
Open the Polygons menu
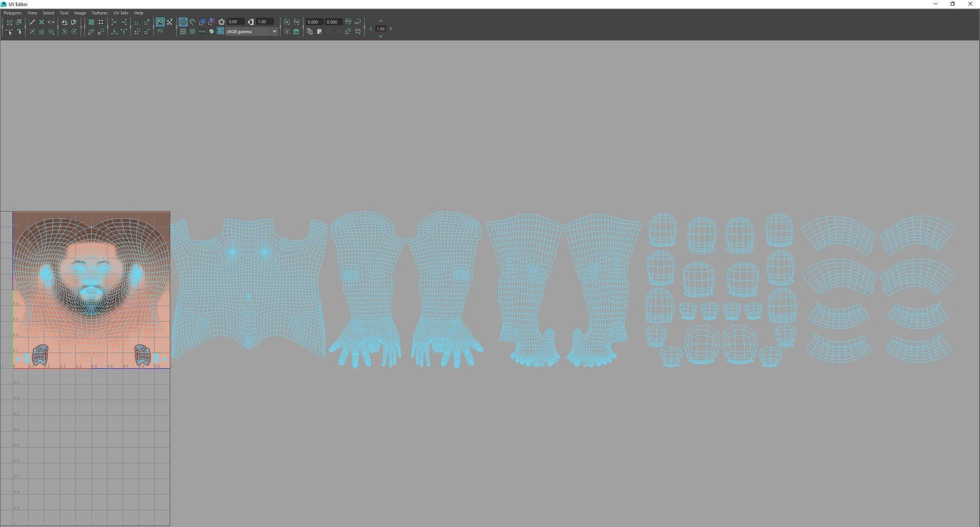click(13, 13)
